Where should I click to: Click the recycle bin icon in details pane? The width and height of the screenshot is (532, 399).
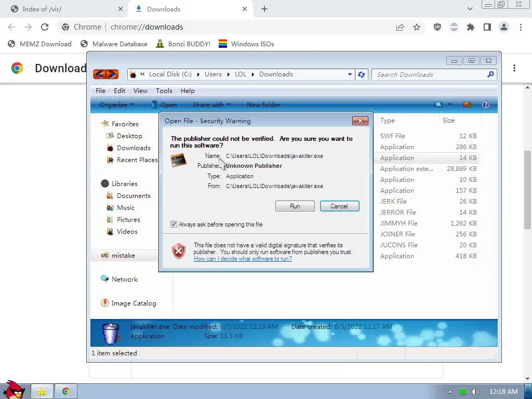pyautogui.click(x=111, y=333)
